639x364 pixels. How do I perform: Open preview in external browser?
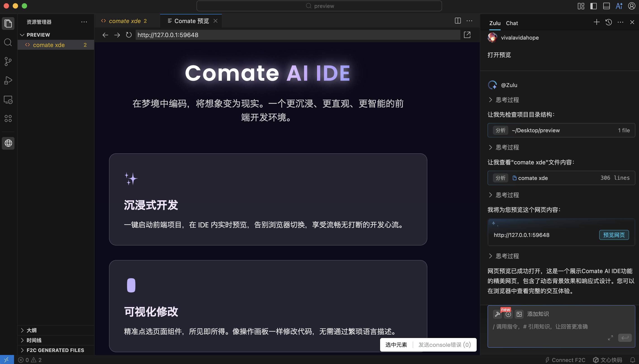(x=467, y=35)
